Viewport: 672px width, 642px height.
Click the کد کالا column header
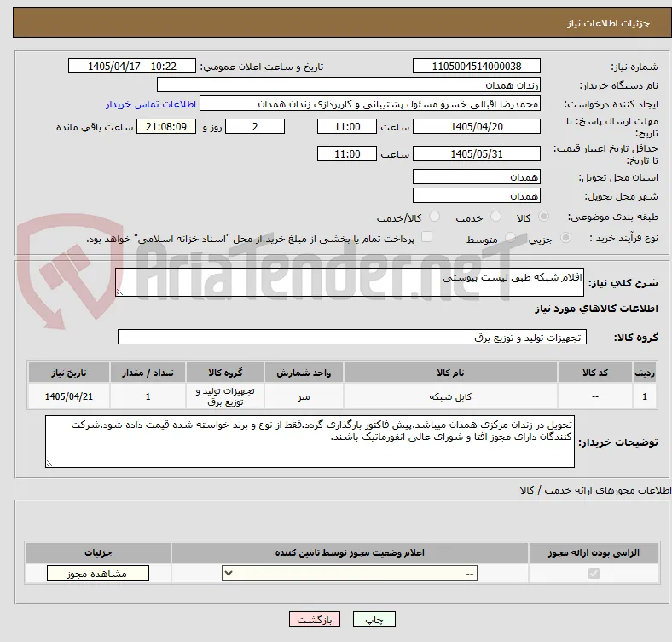point(595,373)
